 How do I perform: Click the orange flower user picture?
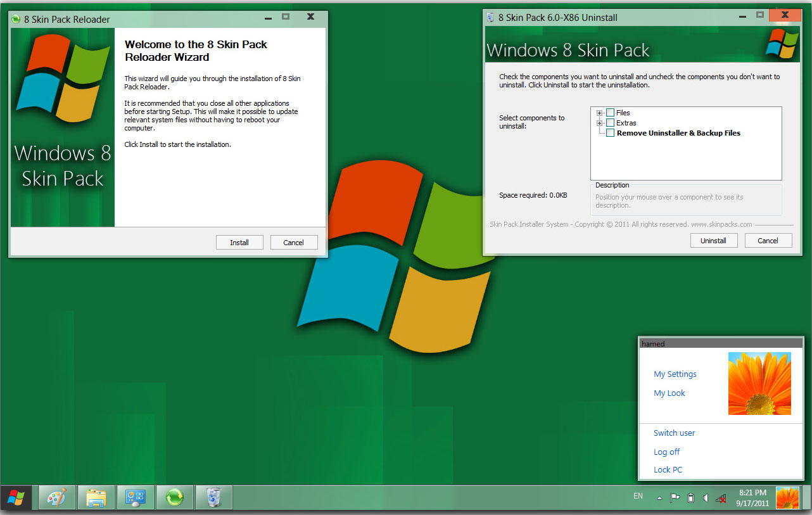tap(759, 384)
